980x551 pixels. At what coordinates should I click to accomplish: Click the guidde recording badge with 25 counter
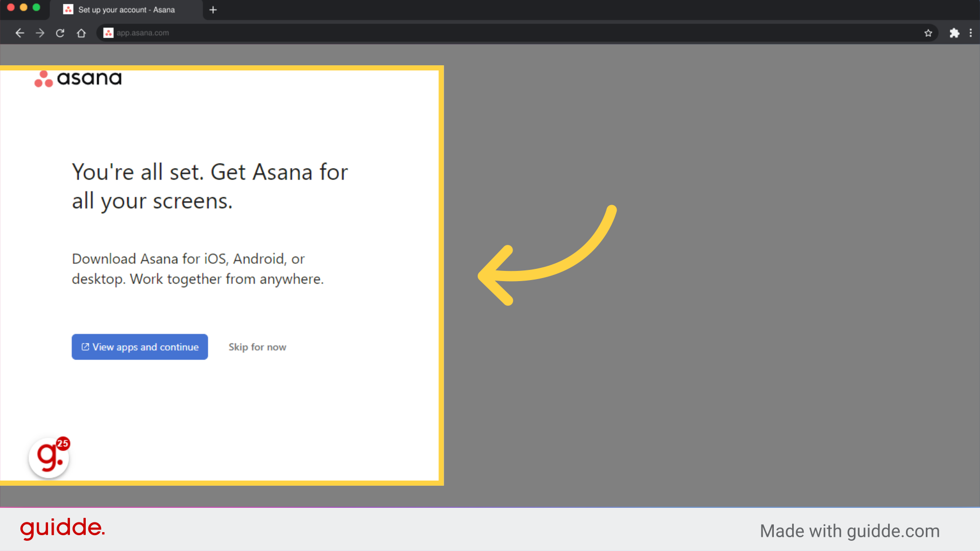coord(48,458)
